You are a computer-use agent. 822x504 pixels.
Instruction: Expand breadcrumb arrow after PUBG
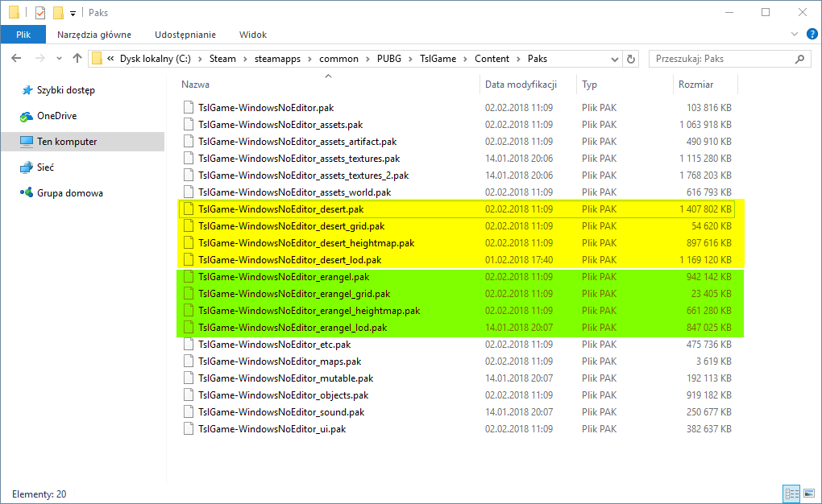(410, 60)
